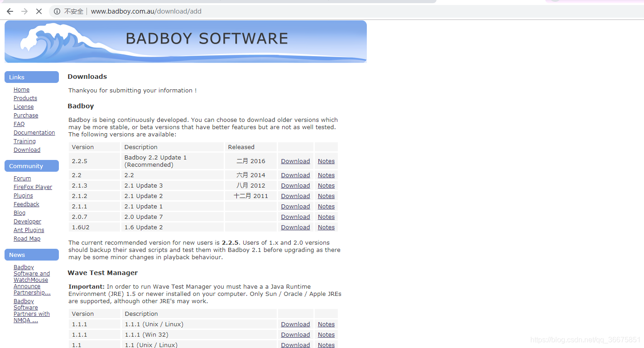The height and width of the screenshot is (348, 644).
Task: Download Badboy version 2.2
Action: click(x=295, y=175)
